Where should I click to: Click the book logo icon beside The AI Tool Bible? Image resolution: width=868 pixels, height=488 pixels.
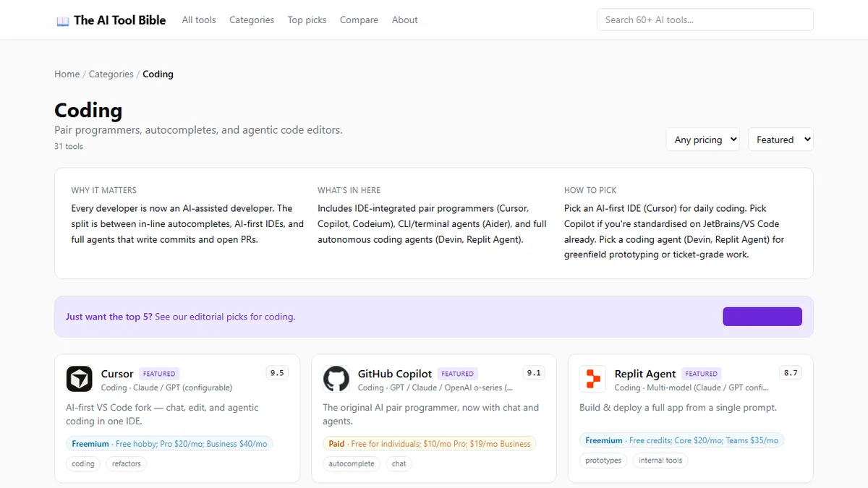[63, 20]
